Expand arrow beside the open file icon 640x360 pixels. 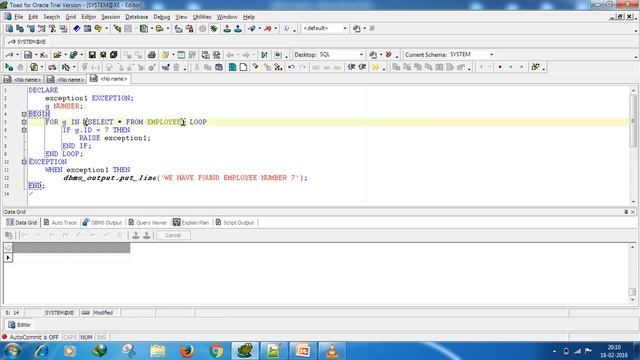65,55
